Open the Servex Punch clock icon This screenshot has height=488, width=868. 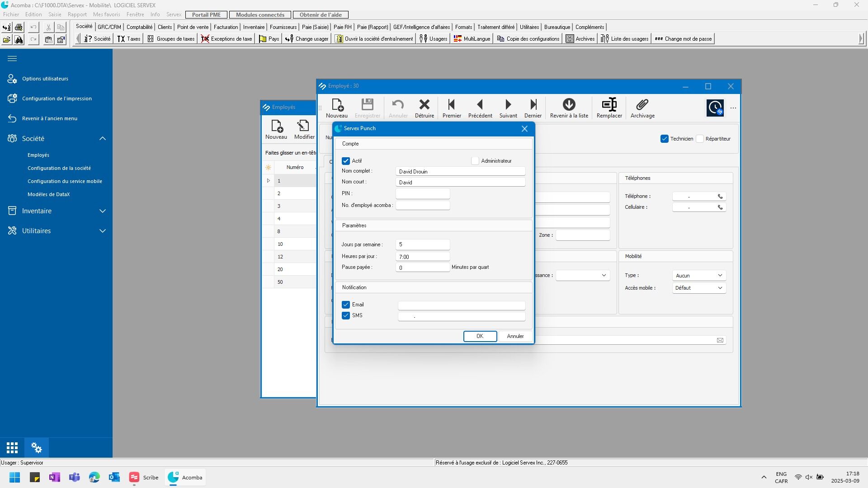point(715,108)
